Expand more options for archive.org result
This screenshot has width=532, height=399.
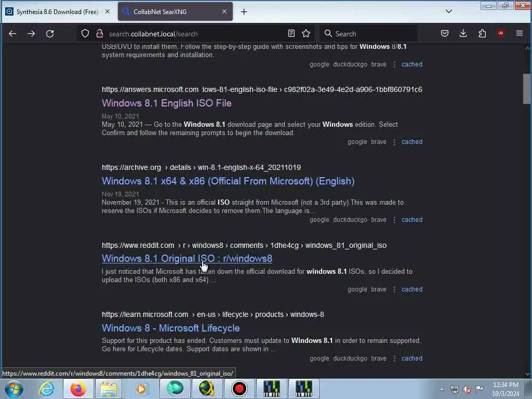click(394, 220)
